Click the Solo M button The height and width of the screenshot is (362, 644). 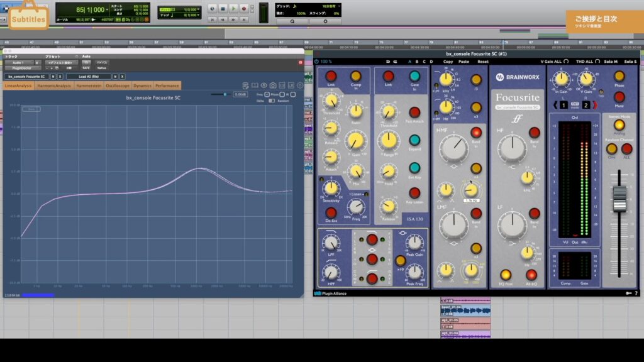tap(611, 62)
